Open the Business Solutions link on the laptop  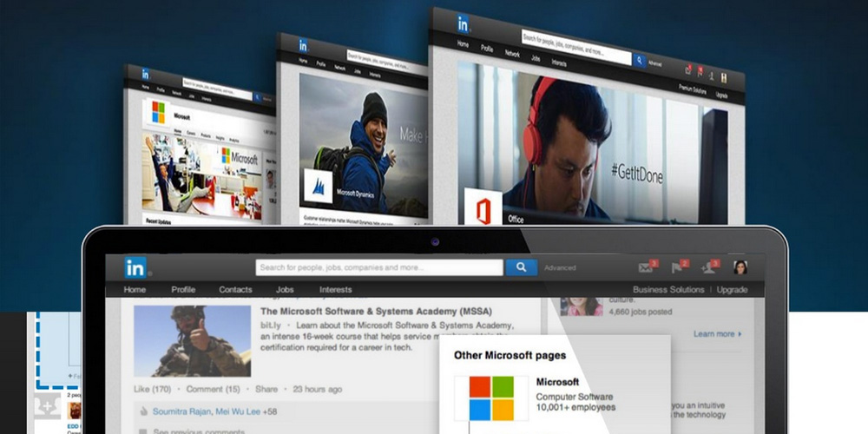click(x=668, y=290)
